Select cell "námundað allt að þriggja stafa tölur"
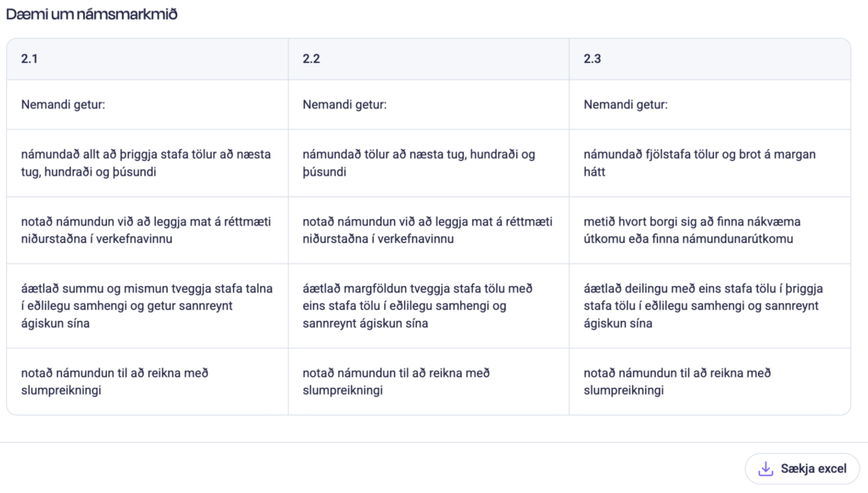The image size is (868, 493). point(146,163)
